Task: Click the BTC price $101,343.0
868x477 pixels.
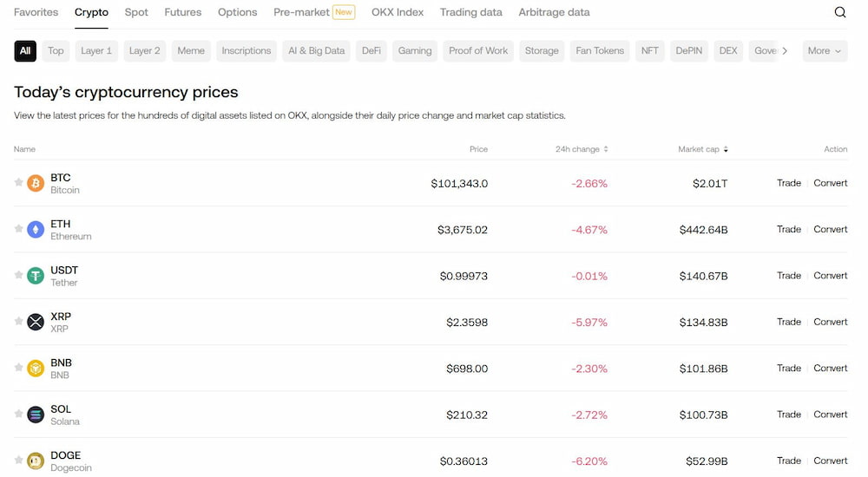Action: [x=459, y=184]
